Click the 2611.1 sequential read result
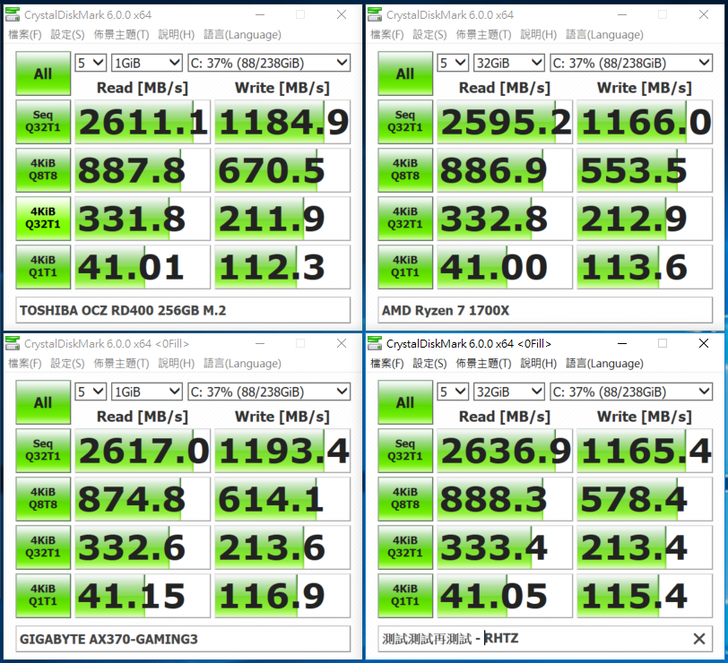 pyautogui.click(x=143, y=122)
